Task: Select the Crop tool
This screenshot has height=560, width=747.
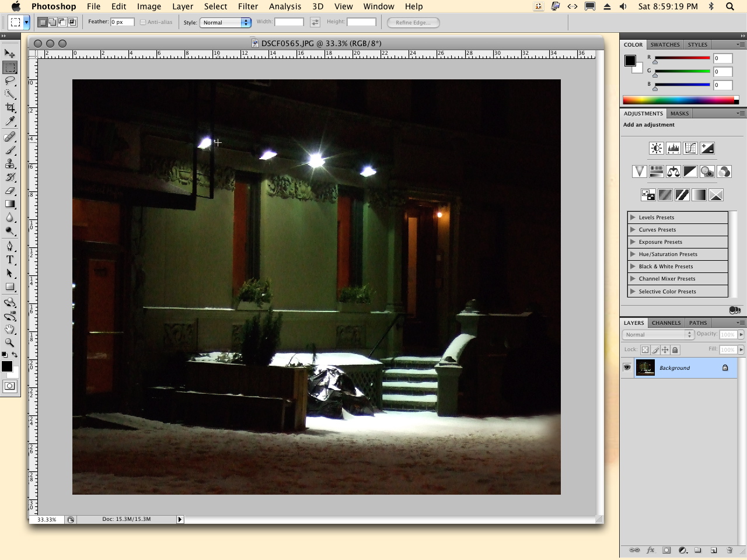Action: coord(10,108)
